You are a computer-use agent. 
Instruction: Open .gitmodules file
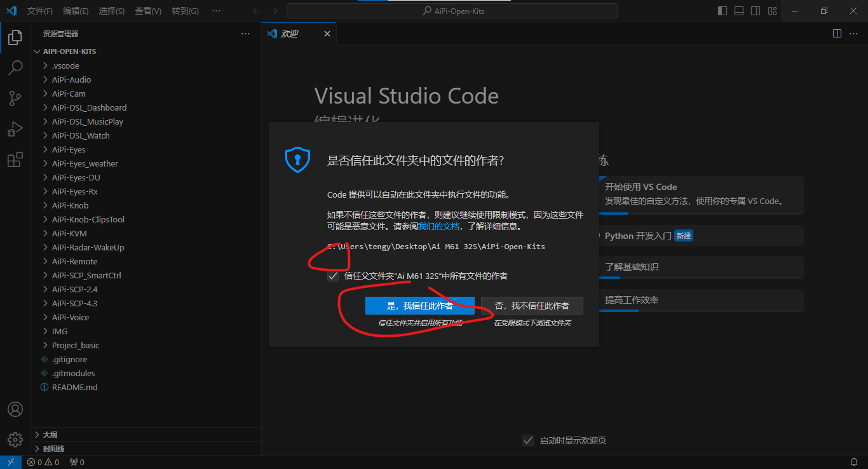(145, 373)
